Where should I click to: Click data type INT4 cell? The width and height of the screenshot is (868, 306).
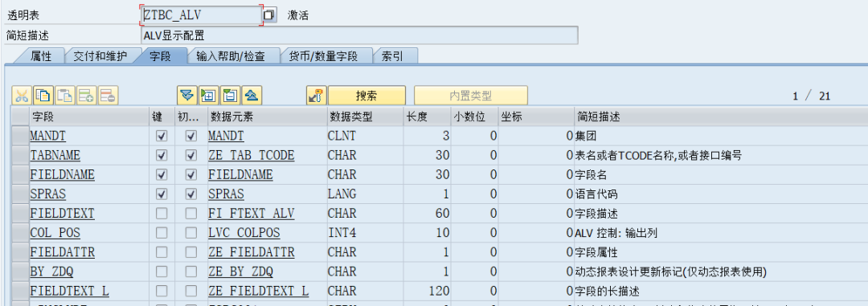tap(342, 233)
